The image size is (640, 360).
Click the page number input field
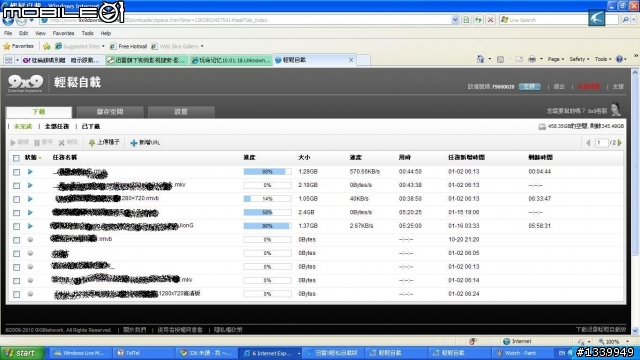[601, 142]
